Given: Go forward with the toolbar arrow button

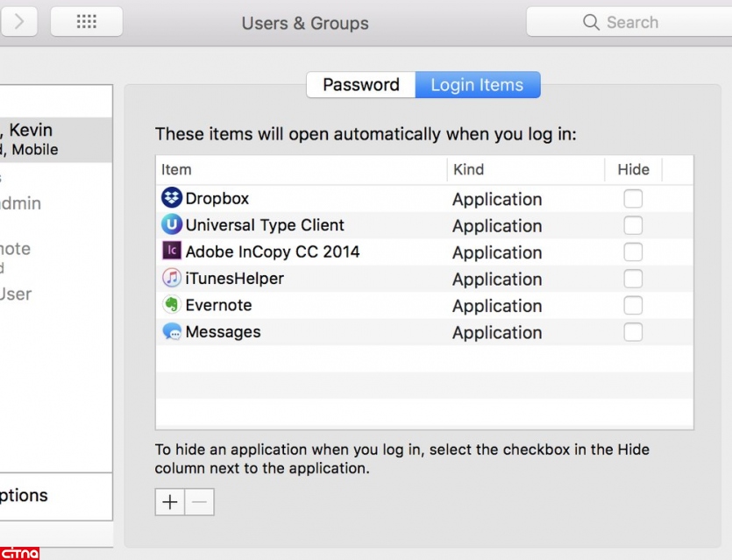Looking at the screenshot, I should [x=18, y=22].
